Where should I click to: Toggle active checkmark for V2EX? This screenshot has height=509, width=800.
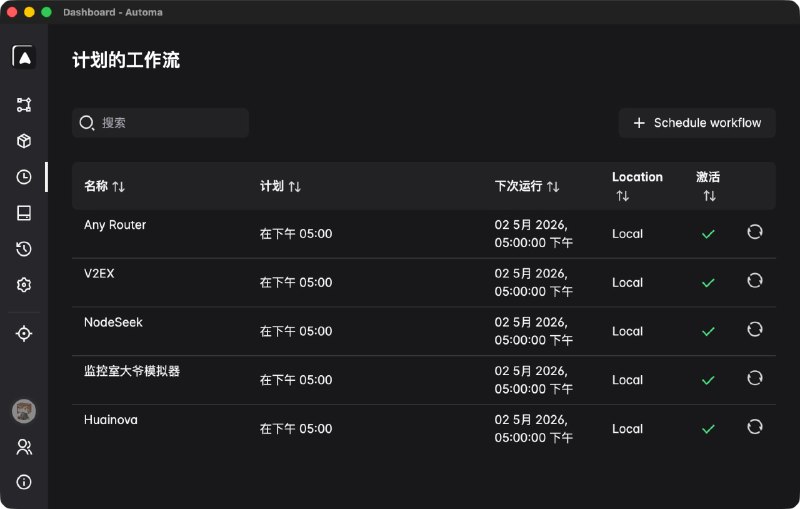coord(708,283)
